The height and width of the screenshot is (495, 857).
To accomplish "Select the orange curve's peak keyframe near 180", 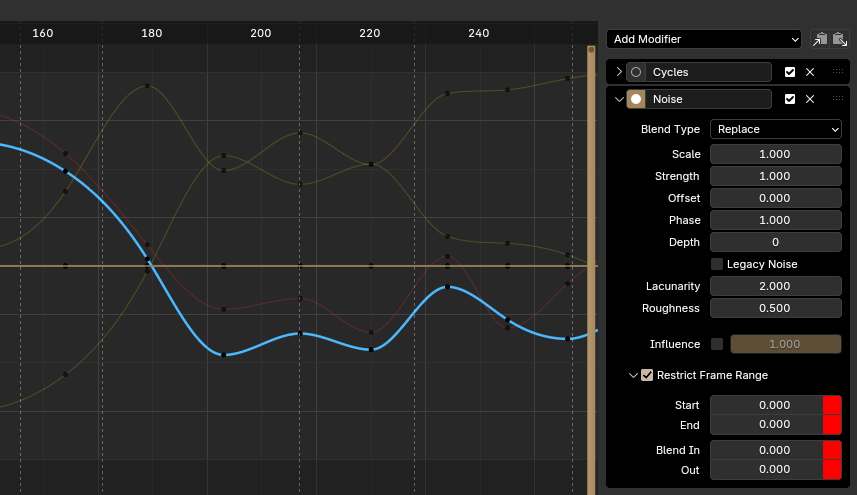I will (147, 86).
